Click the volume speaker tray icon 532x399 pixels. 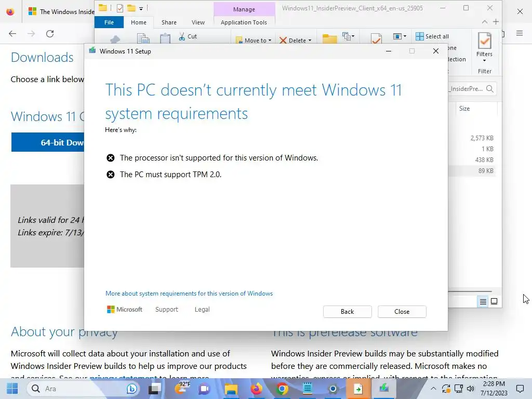point(470,389)
